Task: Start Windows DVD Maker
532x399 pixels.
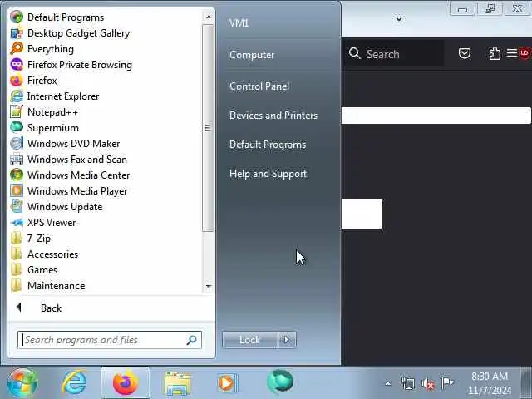Action: coord(65,144)
